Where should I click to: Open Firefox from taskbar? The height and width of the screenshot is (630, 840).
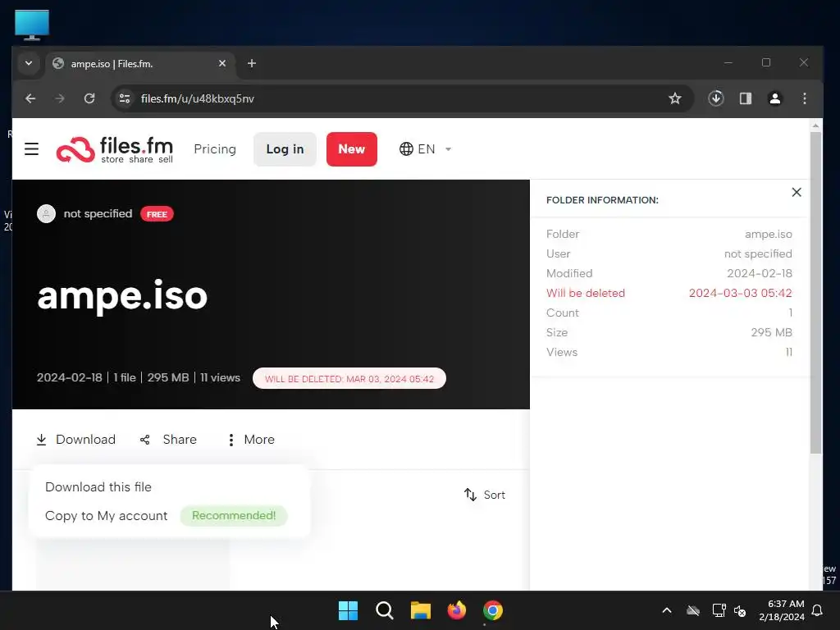pyautogui.click(x=456, y=610)
